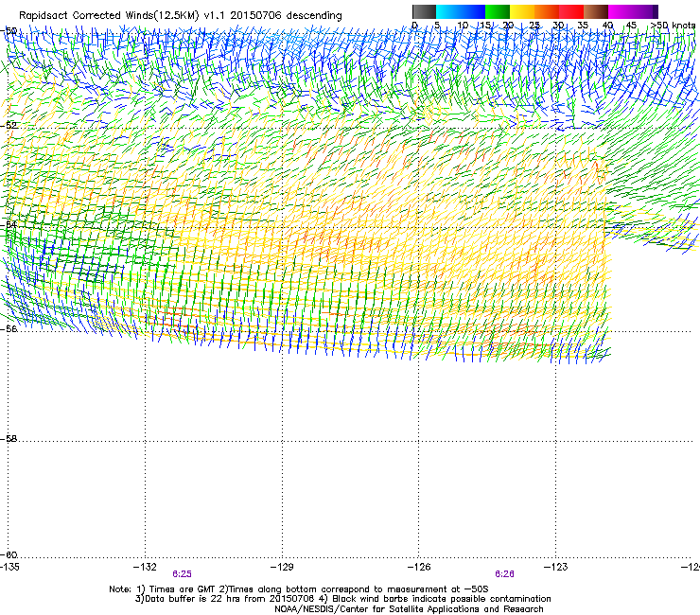Click the -54 latitude axis label
Image resolution: width=700 pixels, height=615 pixels.
click(x=9, y=224)
